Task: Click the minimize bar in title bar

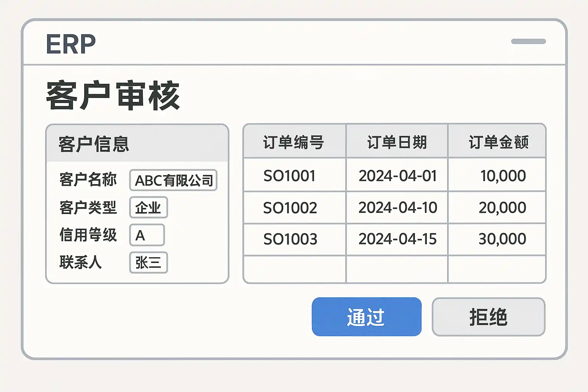Action: click(528, 41)
